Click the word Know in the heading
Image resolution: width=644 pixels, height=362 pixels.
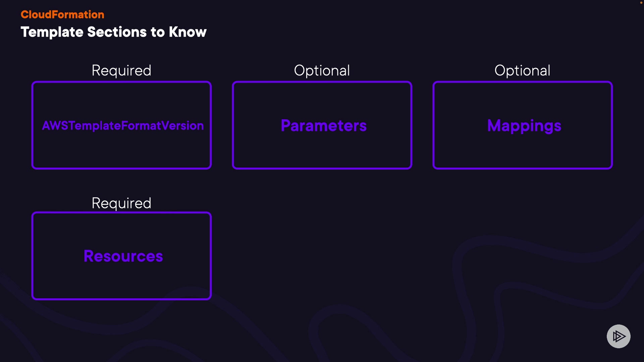click(x=187, y=32)
